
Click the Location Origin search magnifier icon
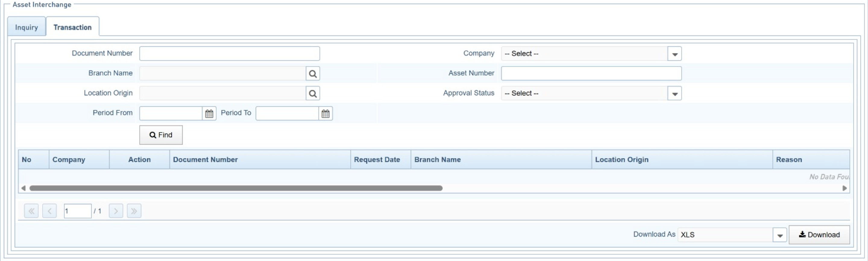pyautogui.click(x=312, y=94)
